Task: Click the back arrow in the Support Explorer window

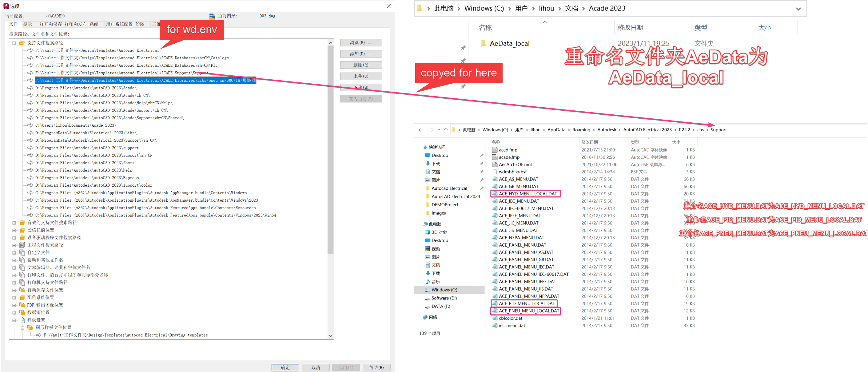Action: (x=420, y=130)
